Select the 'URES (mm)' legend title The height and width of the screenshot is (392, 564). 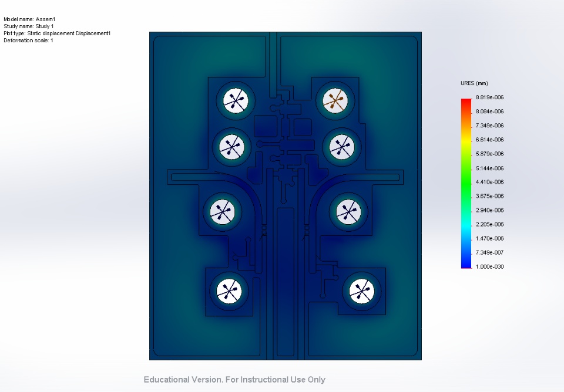[474, 83]
